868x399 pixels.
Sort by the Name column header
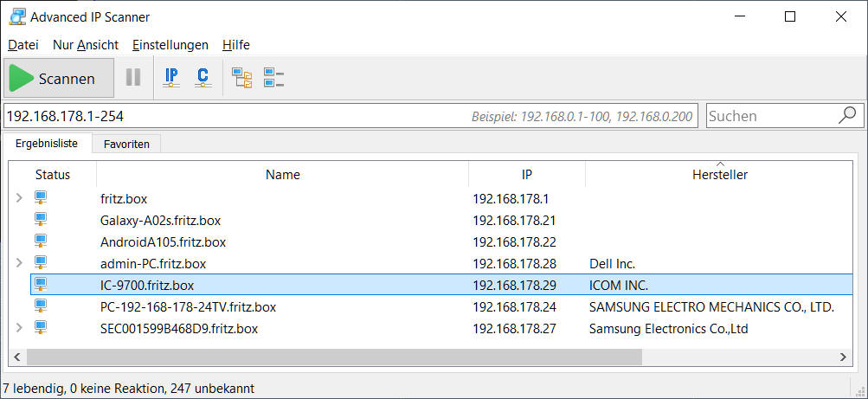pos(282,175)
